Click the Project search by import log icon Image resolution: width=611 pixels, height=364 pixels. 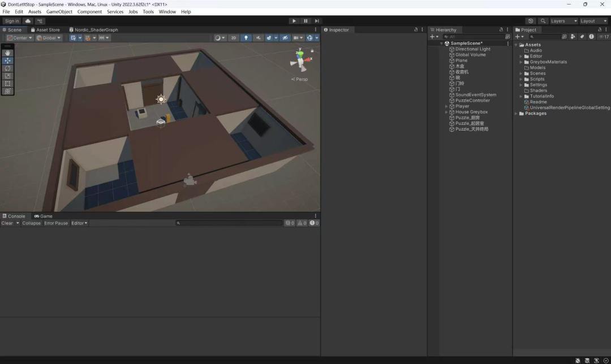pos(592,37)
